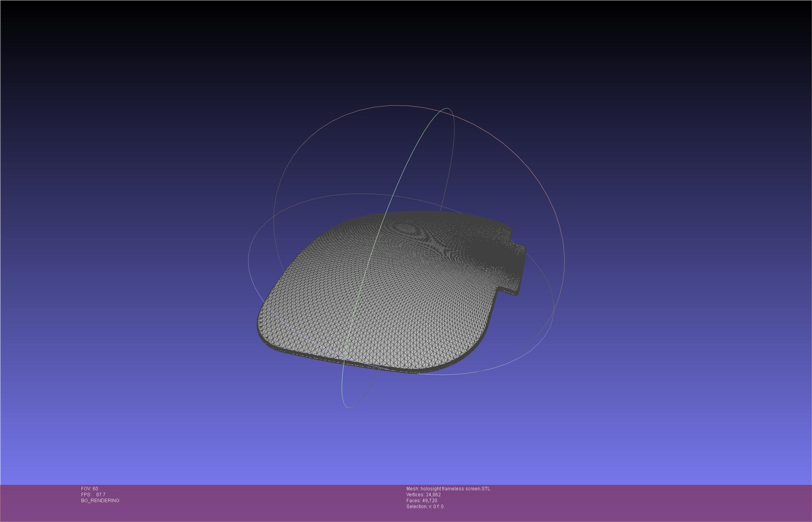
Task: Click the Selection: v: 0 f: 0 label
Action: tap(425, 507)
